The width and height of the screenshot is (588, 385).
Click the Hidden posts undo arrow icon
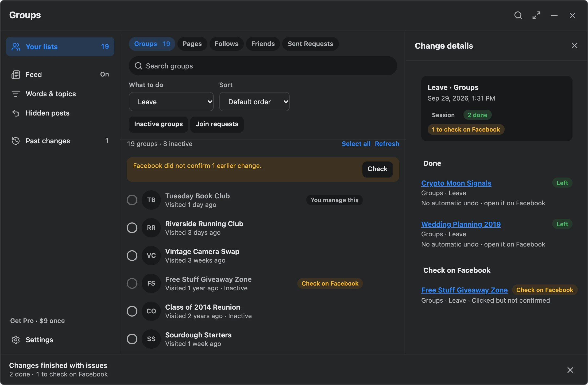16,113
